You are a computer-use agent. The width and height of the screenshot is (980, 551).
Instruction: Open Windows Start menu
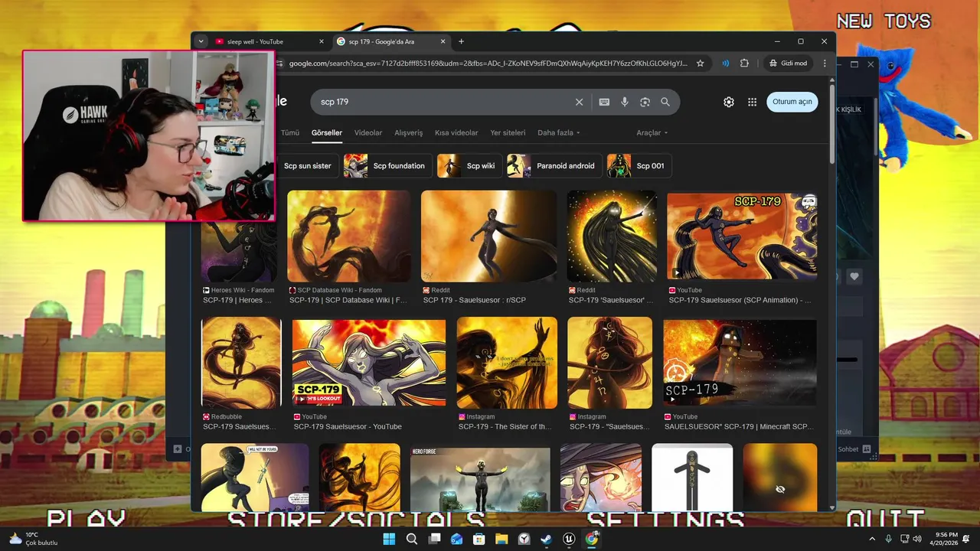coord(389,539)
